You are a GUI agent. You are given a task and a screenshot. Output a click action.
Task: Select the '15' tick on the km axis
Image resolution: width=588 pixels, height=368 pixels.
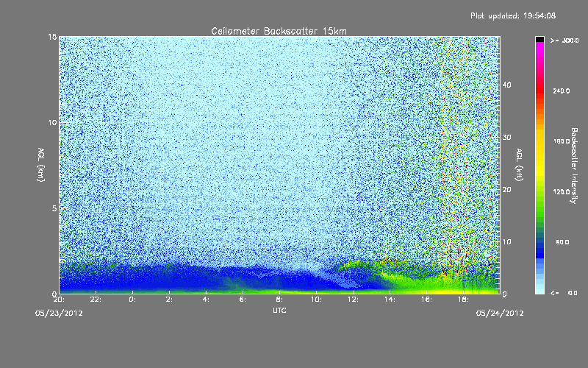tap(52, 37)
